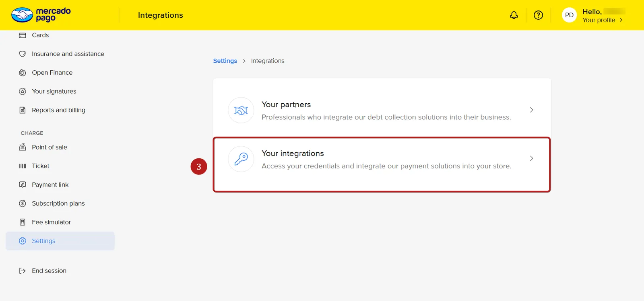Click 'Access your credentials and integrate' description
The height and width of the screenshot is (301, 644).
[x=386, y=166]
